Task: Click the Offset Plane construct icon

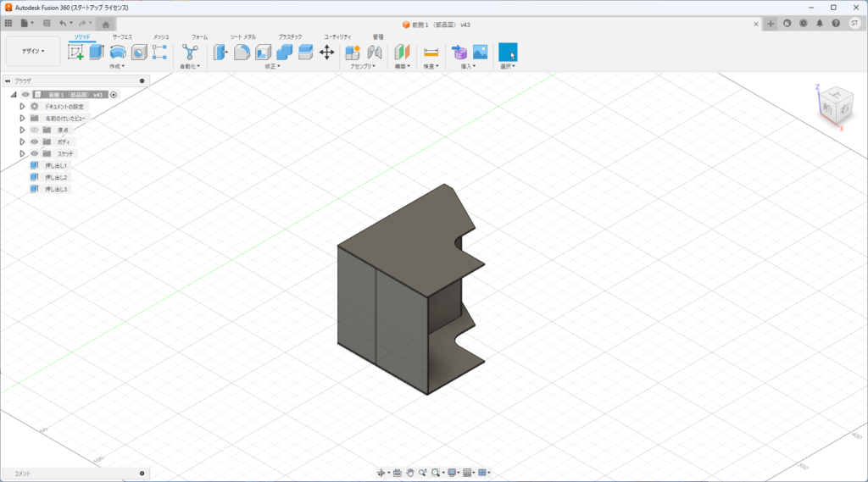Action: coord(402,52)
